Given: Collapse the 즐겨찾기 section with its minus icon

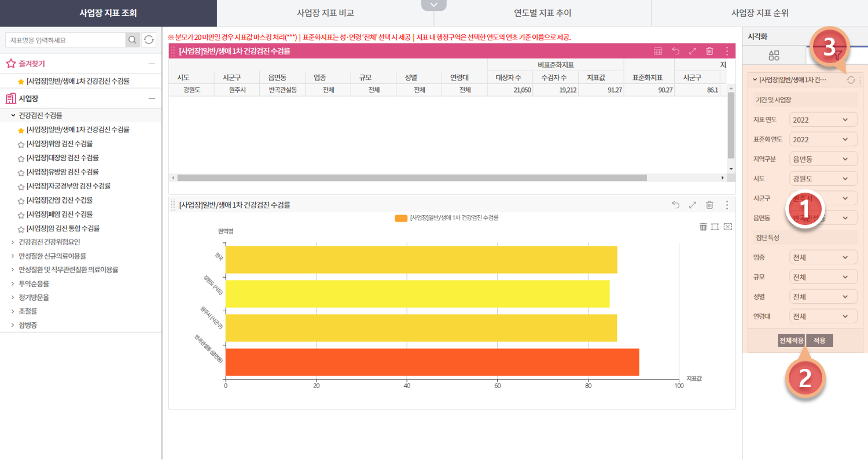Looking at the screenshot, I should (x=152, y=64).
